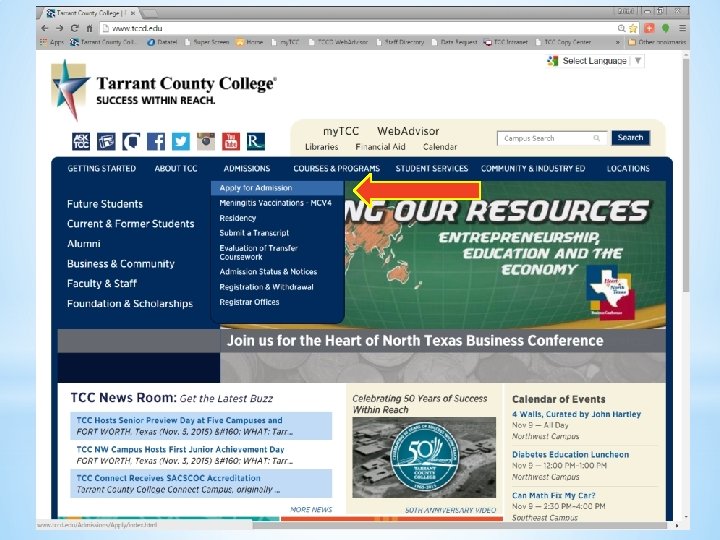Image resolution: width=720 pixels, height=540 pixels.
Task: Open the Getting Started menu
Action: [x=102, y=169]
